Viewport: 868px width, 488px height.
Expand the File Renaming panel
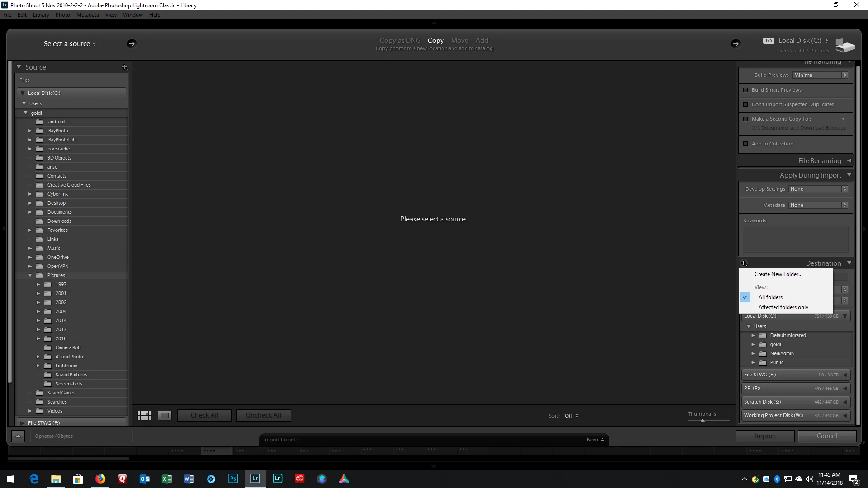[819, 160]
